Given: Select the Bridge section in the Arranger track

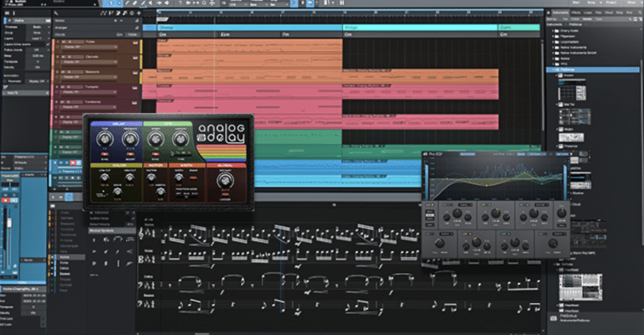Looking at the screenshot, I should 420,28.
